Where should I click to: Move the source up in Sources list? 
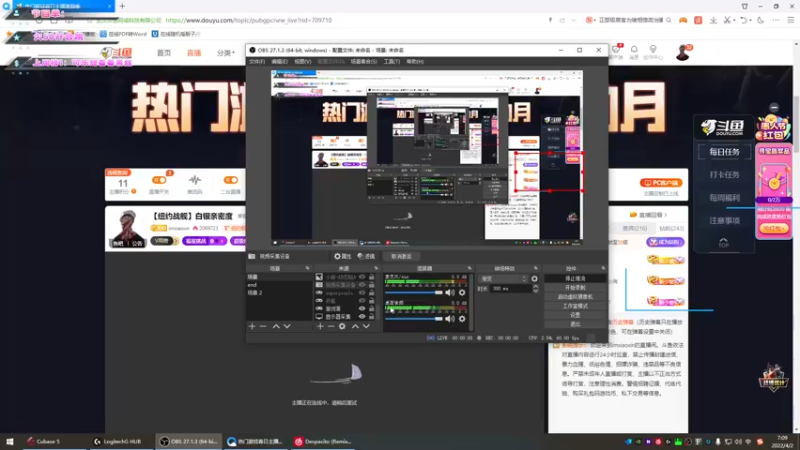(355, 326)
